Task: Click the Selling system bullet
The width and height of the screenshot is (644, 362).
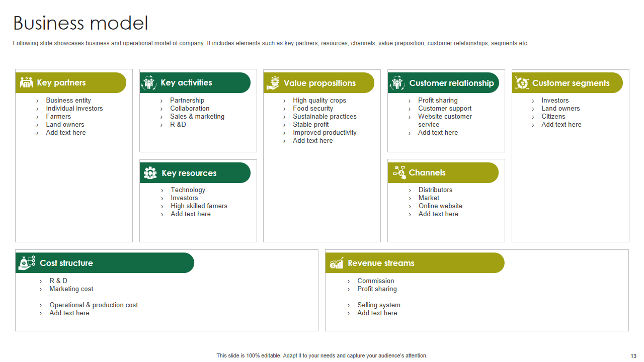Action: 379,305
